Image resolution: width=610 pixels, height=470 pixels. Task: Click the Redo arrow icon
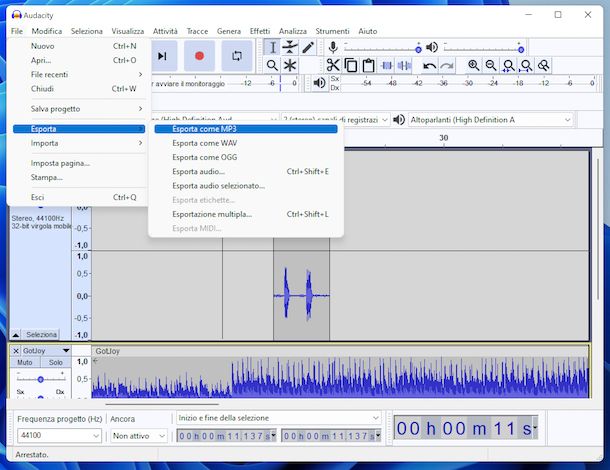[447, 66]
